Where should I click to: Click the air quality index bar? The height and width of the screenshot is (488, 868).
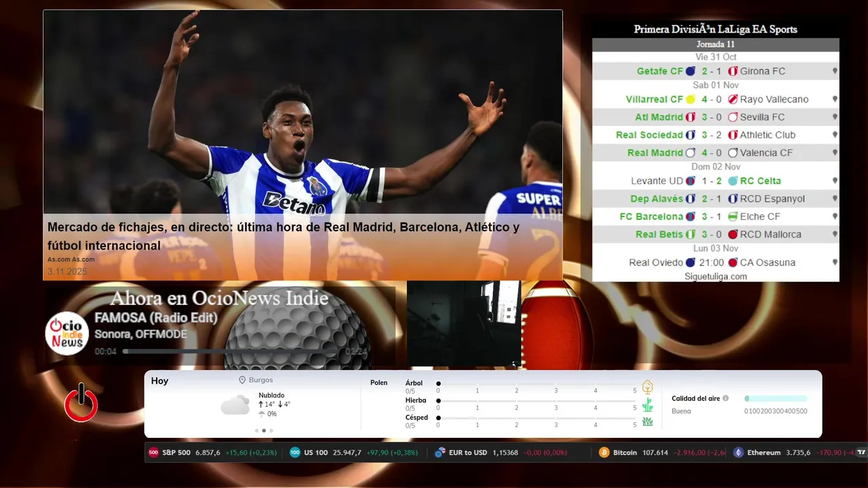(776, 399)
